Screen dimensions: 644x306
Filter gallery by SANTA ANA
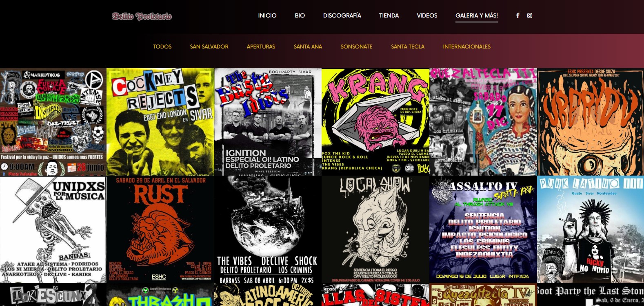pyautogui.click(x=308, y=46)
